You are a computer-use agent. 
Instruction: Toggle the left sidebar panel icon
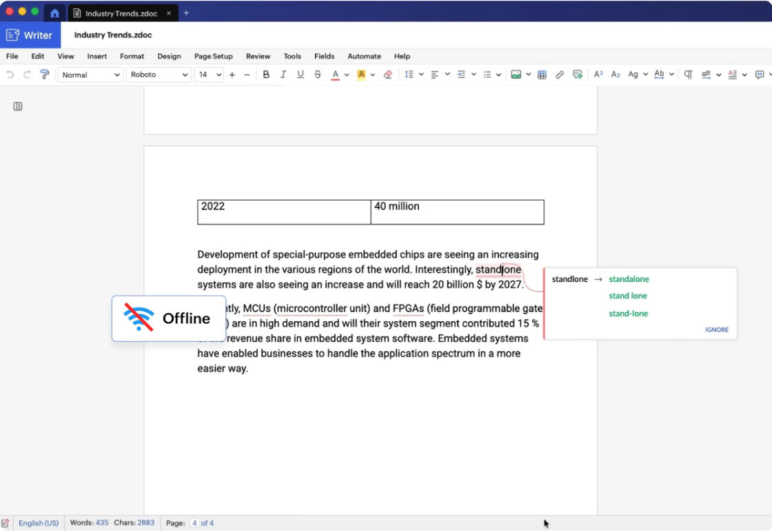coord(18,106)
